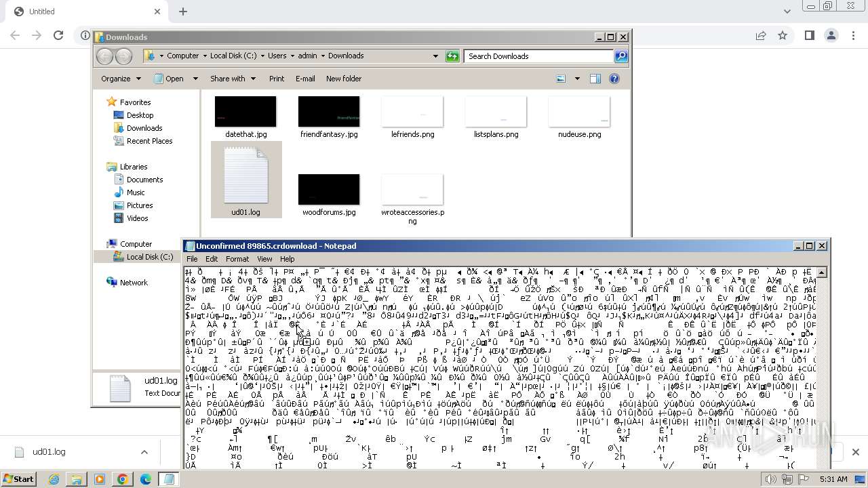Reload the Chrome page

tap(58, 35)
